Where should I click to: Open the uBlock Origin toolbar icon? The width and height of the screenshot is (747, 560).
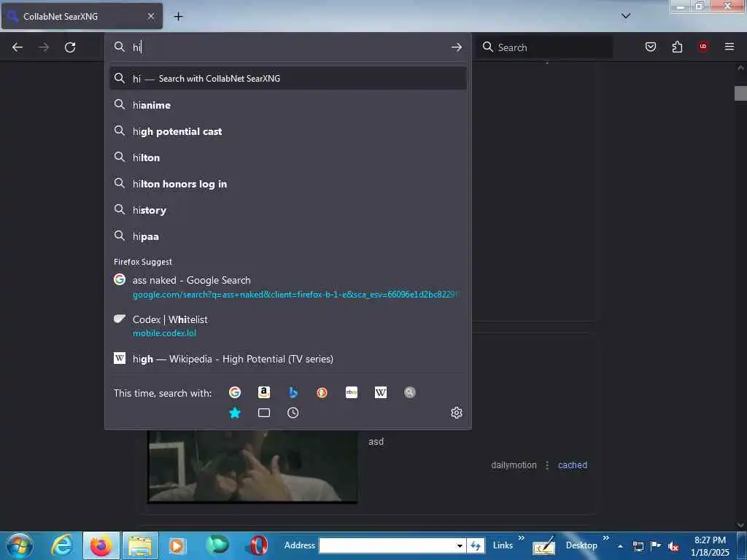click(703, 47)
